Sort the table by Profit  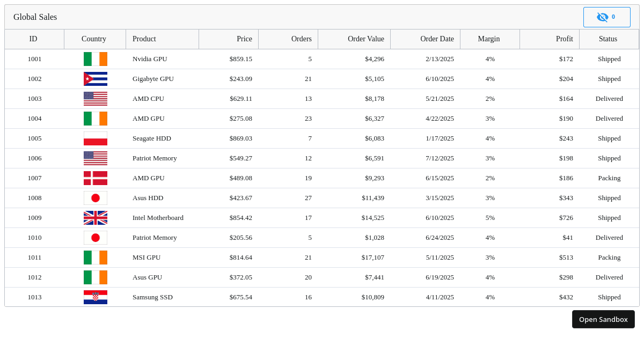click(x=565, y=39)
